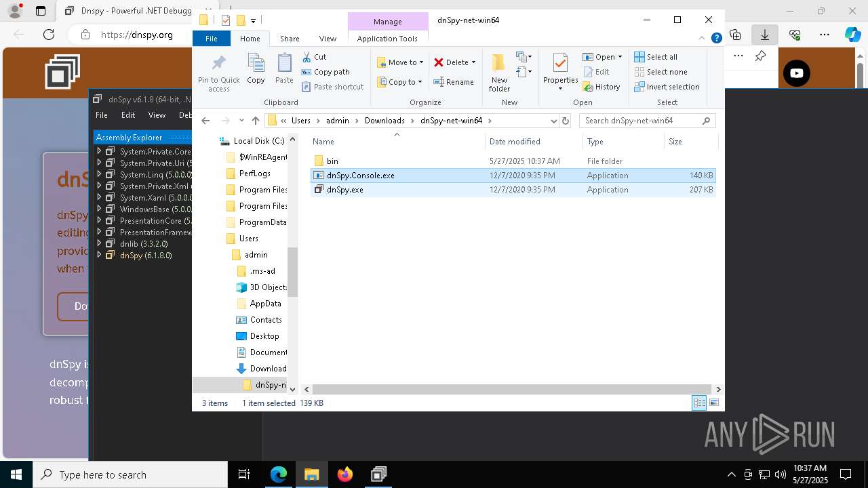Switch to details view layout icon
Screen dimensions: 868x488
699,403
